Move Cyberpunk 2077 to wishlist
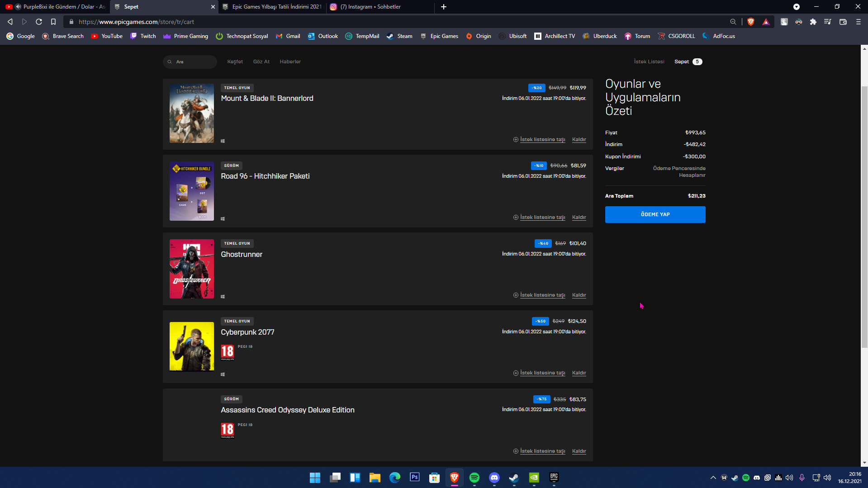This screenshot has height=488, width=868. tap(539, 373)
